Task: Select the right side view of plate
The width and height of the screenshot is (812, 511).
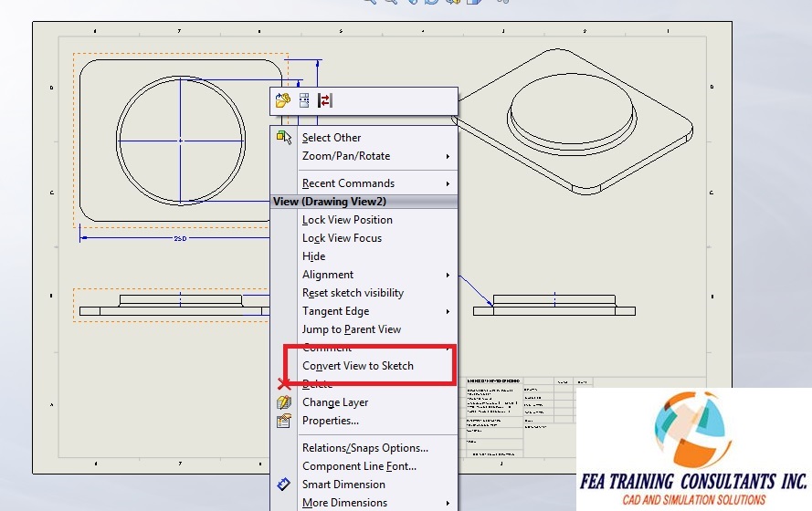Action: [554, 305]
